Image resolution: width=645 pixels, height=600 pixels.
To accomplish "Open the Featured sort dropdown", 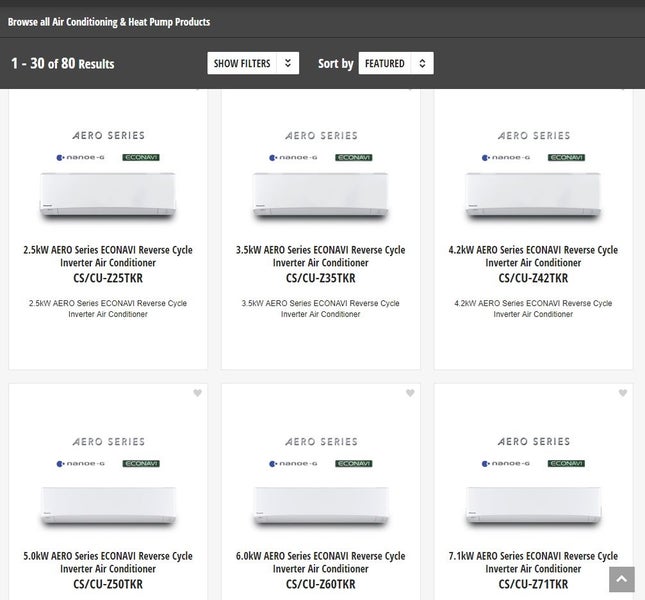I will point(395,64).
